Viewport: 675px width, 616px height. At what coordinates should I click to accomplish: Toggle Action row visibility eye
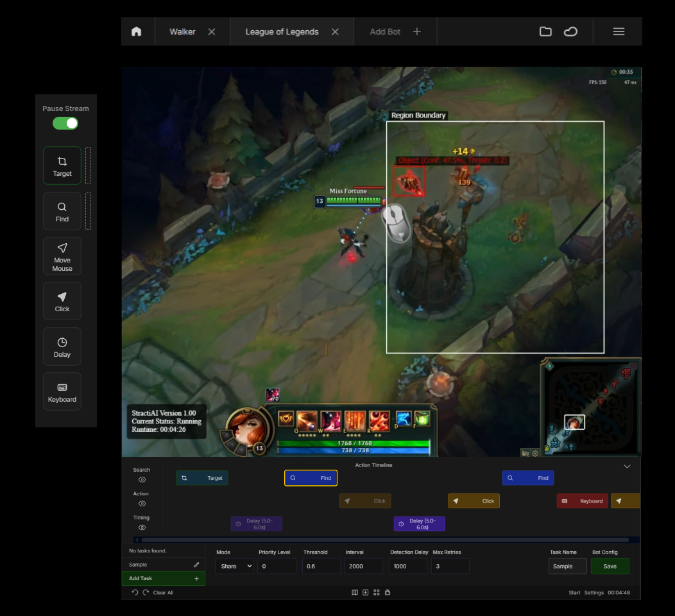tap(142, 504)
